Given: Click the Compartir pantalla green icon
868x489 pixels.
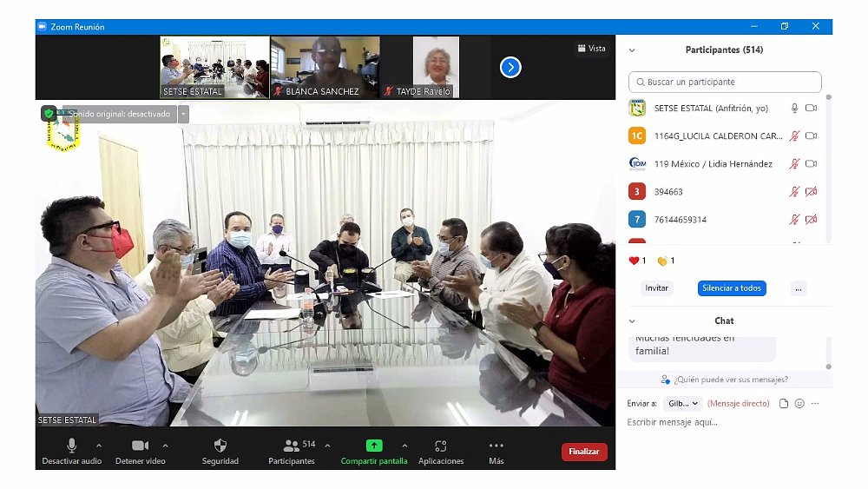Looking at the screenshot, I should click(x=373, y=446).
